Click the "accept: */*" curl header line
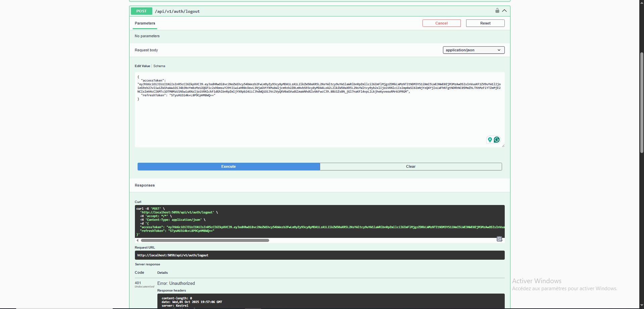This screenshot has width=644, height=309. 156,216
